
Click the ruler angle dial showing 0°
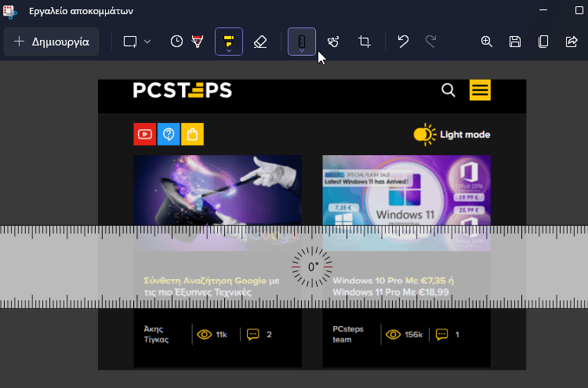click(312, 267)
